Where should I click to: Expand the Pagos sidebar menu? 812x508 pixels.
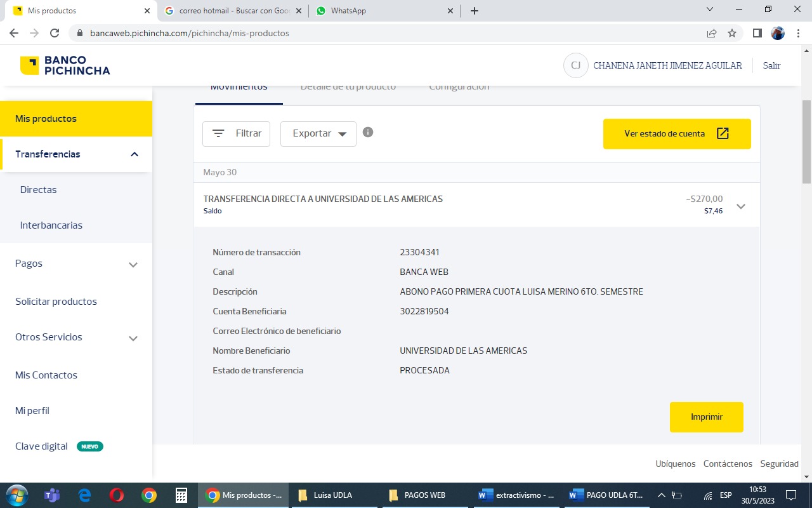[133, 264]
